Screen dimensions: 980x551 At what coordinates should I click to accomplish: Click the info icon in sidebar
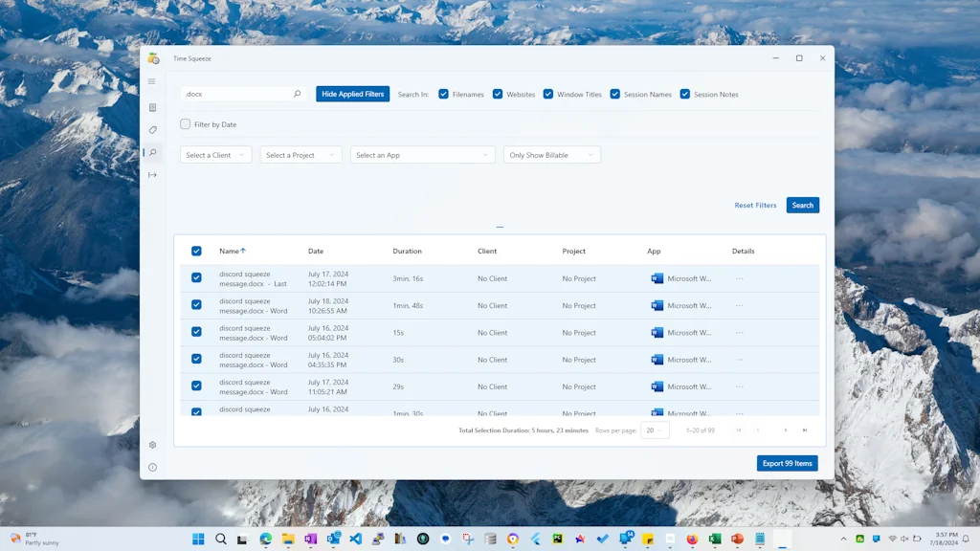coord(152,468)
